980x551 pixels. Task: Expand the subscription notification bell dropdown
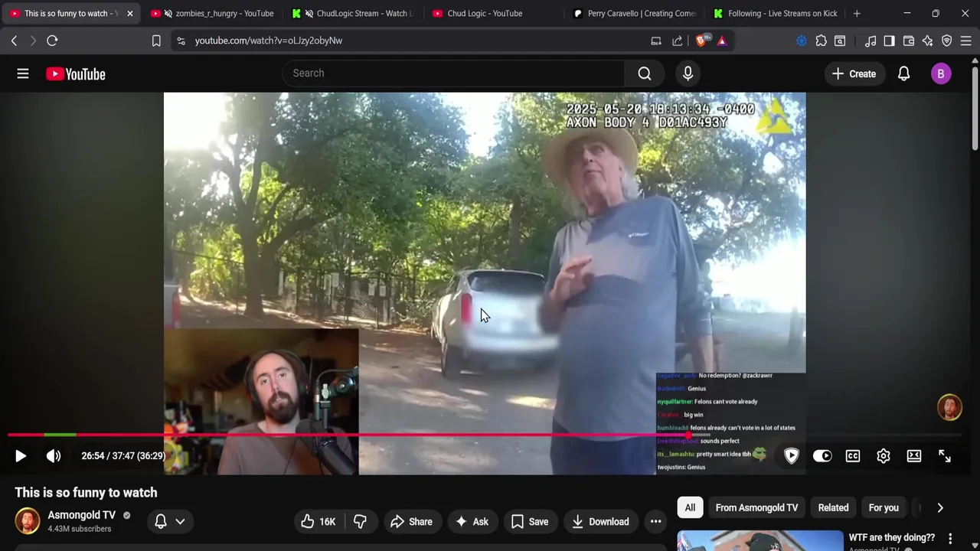tap(170, 522)
